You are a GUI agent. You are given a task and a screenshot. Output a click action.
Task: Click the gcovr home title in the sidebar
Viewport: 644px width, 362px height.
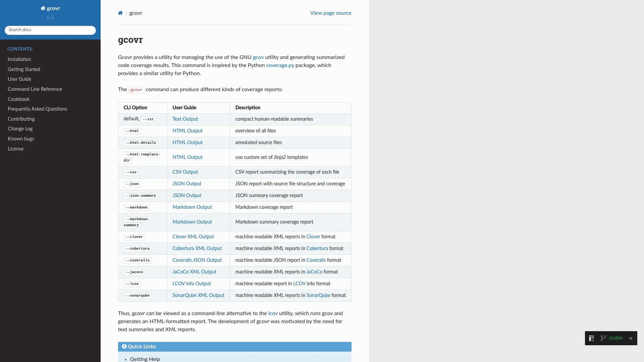50,8
